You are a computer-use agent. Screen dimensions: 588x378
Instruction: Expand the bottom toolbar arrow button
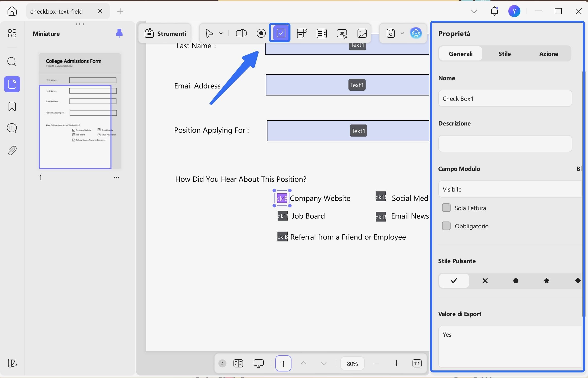[222, 363]
